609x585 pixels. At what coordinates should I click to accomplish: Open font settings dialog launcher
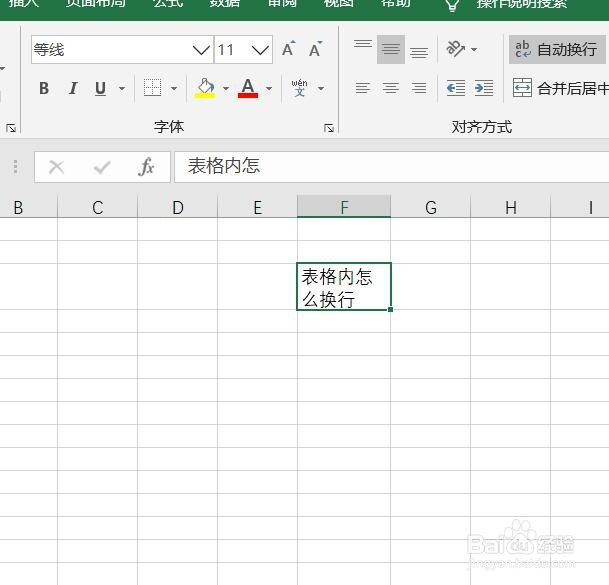click(329, 128)
